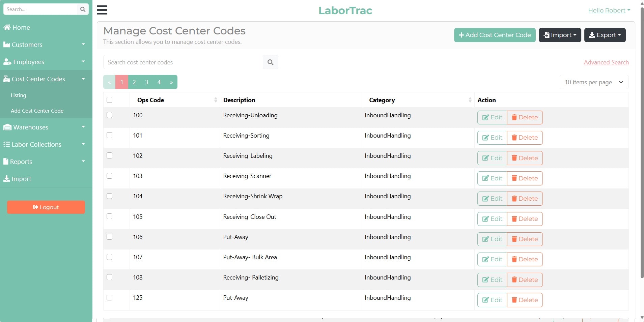Toggle the select-all checkbox in header
Viewport: 644px width, 322px height.
109,100
